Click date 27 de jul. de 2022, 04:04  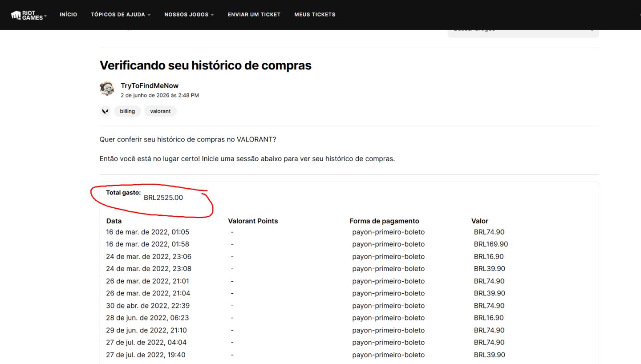[146, 342]
